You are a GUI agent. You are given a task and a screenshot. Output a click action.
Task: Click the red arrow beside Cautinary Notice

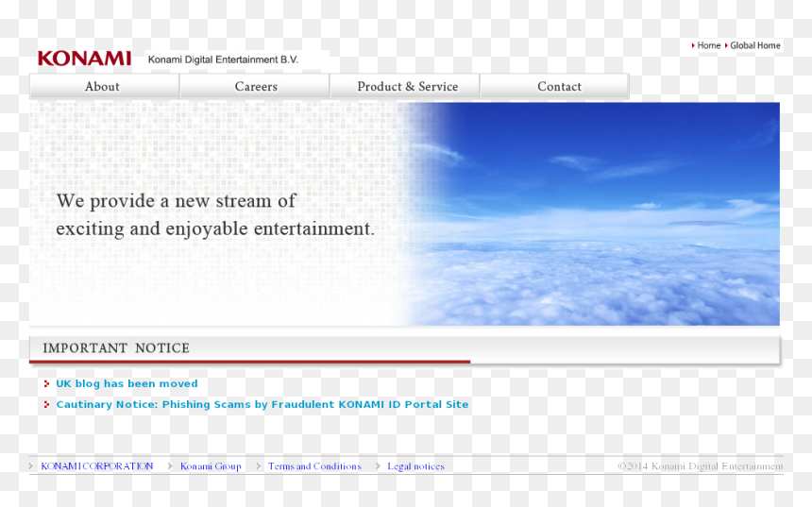(x=46, y=404)
